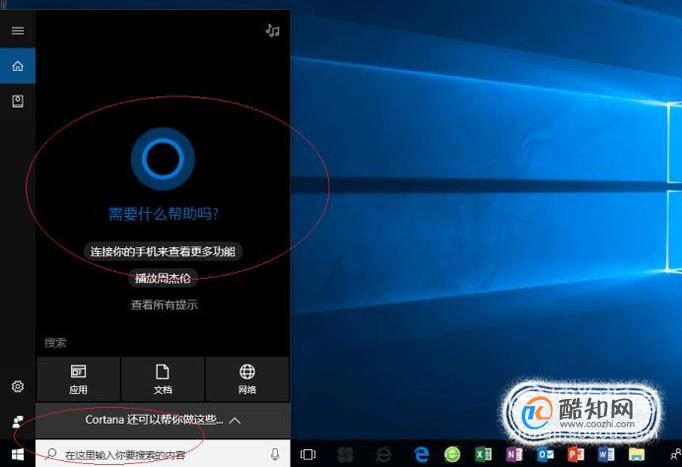Search in Apps (应用) category
682x467 pixels.
coord(78,379)
